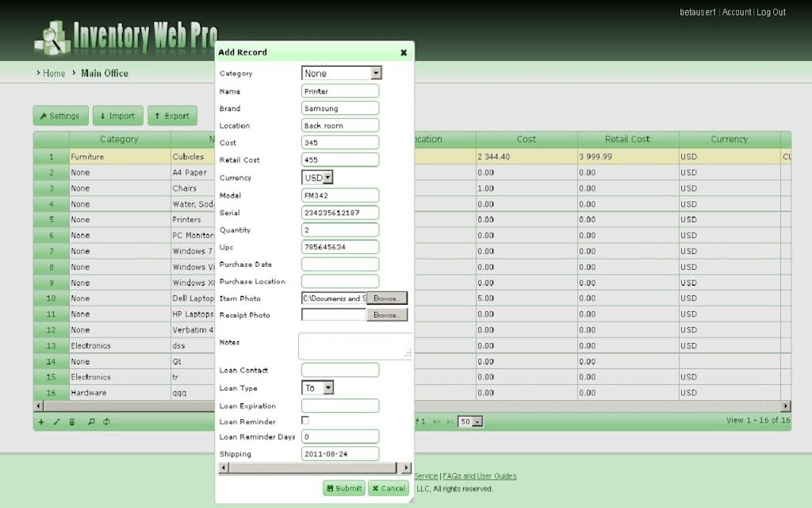Click the 5.00 cost cell in row 10
This screenshot has height=508, width=812.
coord(527,298)
